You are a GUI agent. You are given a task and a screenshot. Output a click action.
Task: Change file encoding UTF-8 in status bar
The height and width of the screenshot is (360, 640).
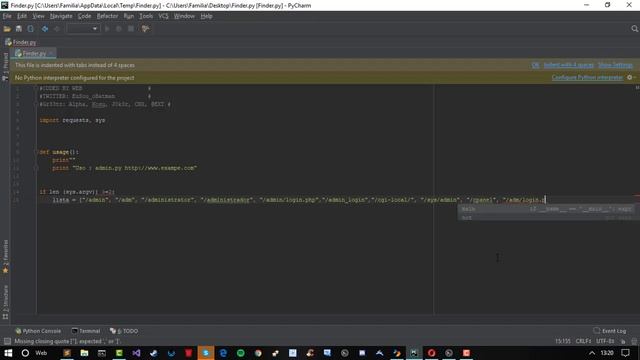coord(605,341)
